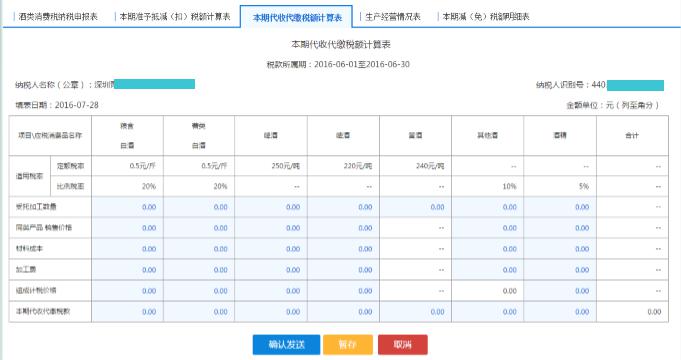Click the blue 确认发送 button
Screen dimensions: 681x360
[x=287, y=345]
